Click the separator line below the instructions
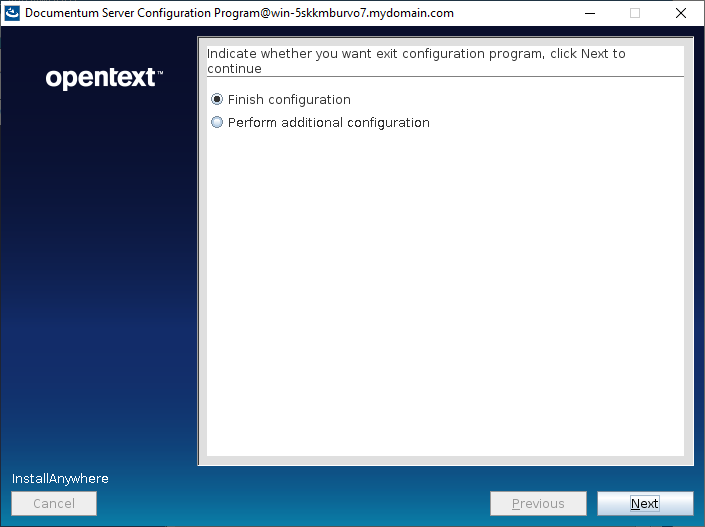The width and height of the screenshot is (705, 527). click(444, 77)
